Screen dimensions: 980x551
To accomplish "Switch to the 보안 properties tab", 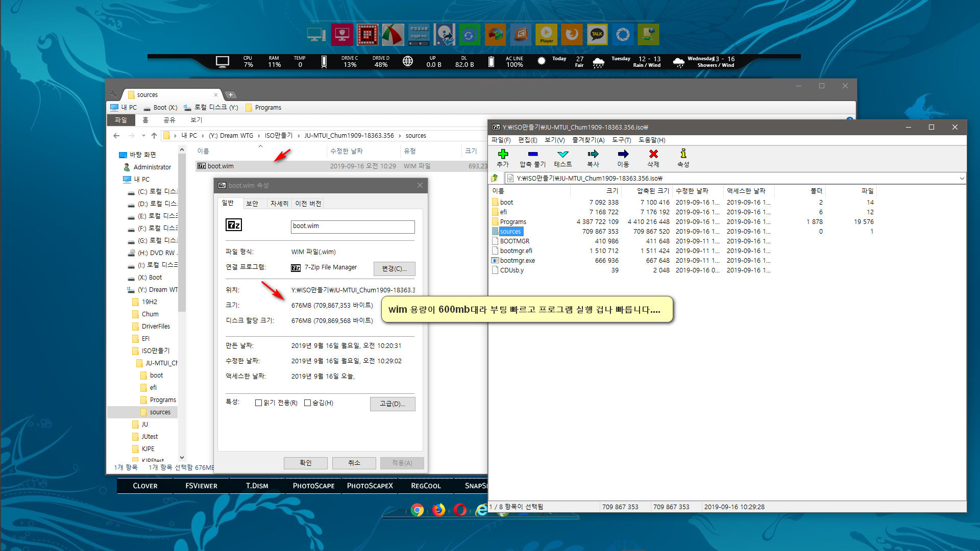I will pyautogui.click(x=252, y=204).
